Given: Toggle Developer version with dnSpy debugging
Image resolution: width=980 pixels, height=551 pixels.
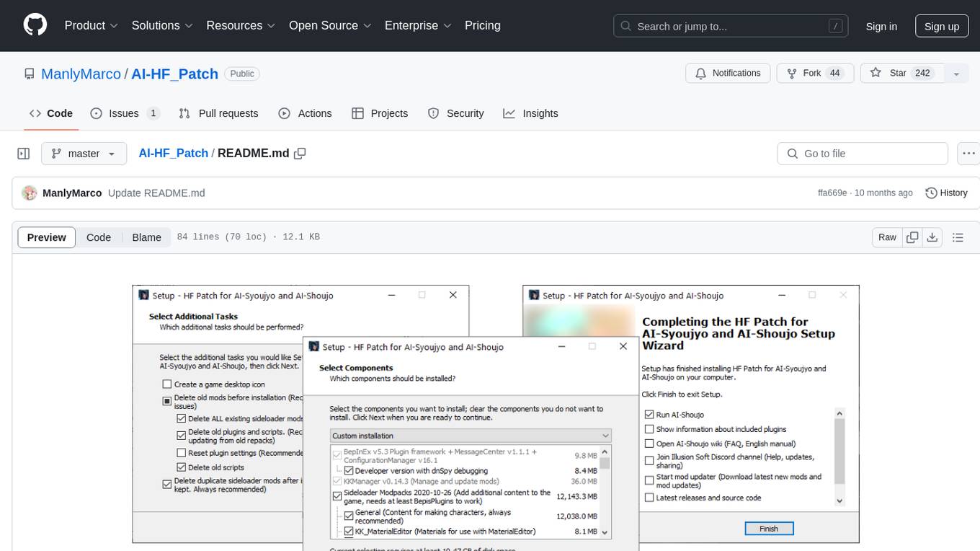Looking at the screenshot, I should (349, 471).
